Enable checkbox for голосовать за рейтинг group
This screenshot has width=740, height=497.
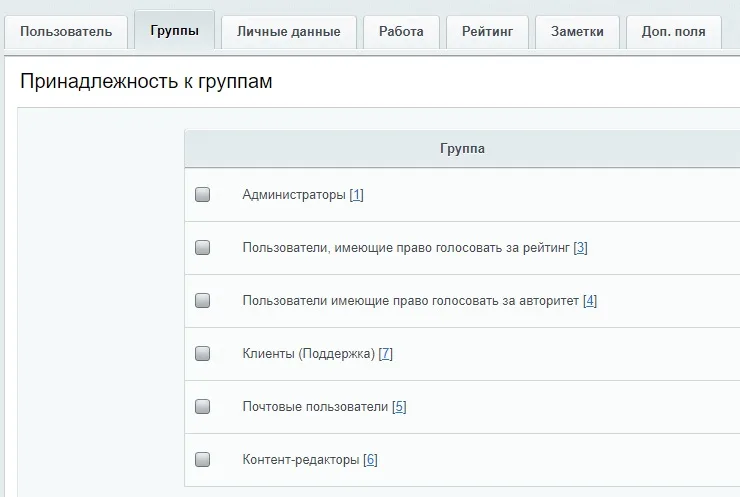tap(202, 247)
